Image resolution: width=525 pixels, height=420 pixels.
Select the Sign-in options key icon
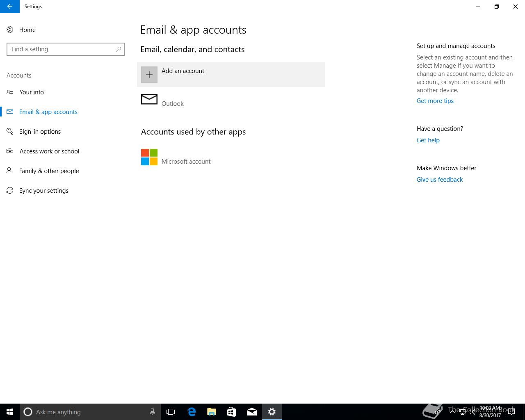pos(10,131)
